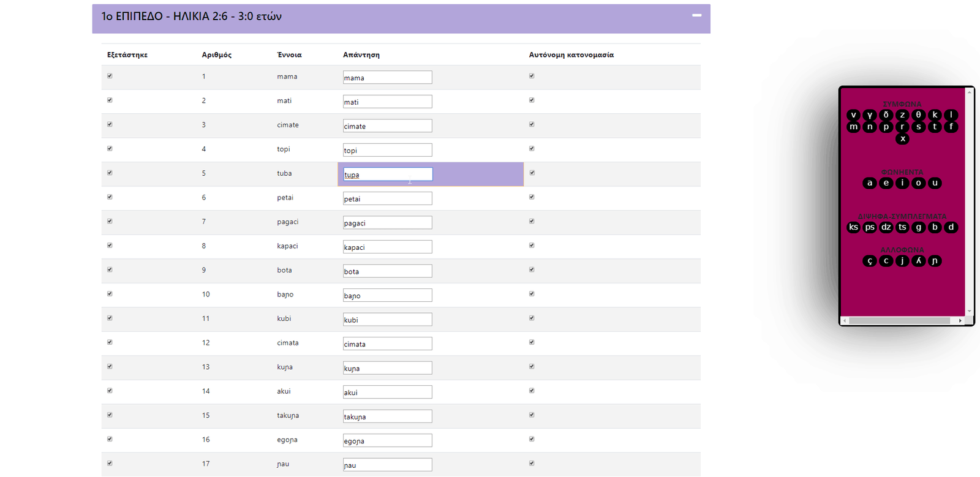Click the Έννοια word 'pagaci'
Screen dimensions: 980x477
click(287, 222)
